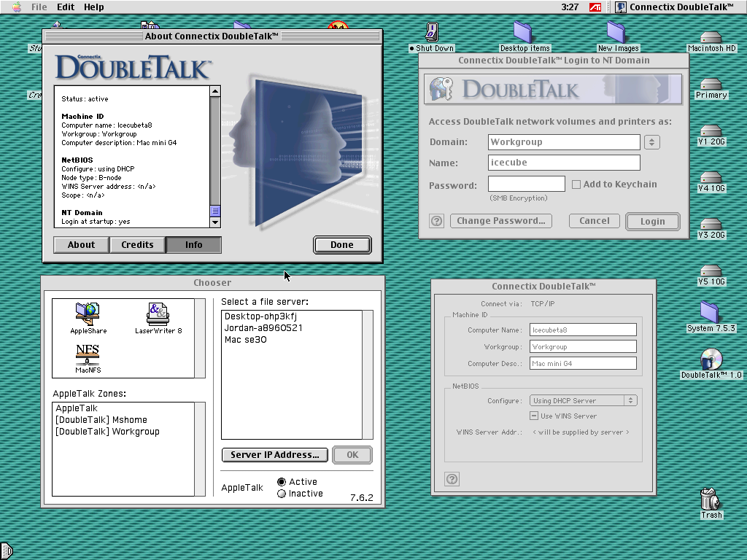Click the Change Password... button
747x560 pixels.
pos(500,221)
